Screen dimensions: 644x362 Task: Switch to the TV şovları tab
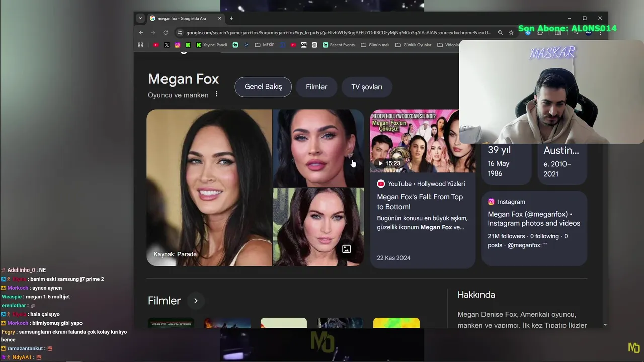click(x=367, y=87)
